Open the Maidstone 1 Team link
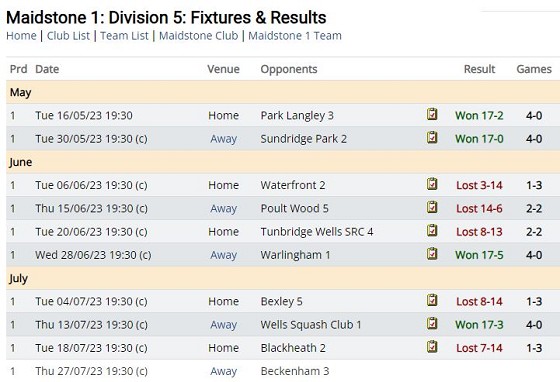 295,36
